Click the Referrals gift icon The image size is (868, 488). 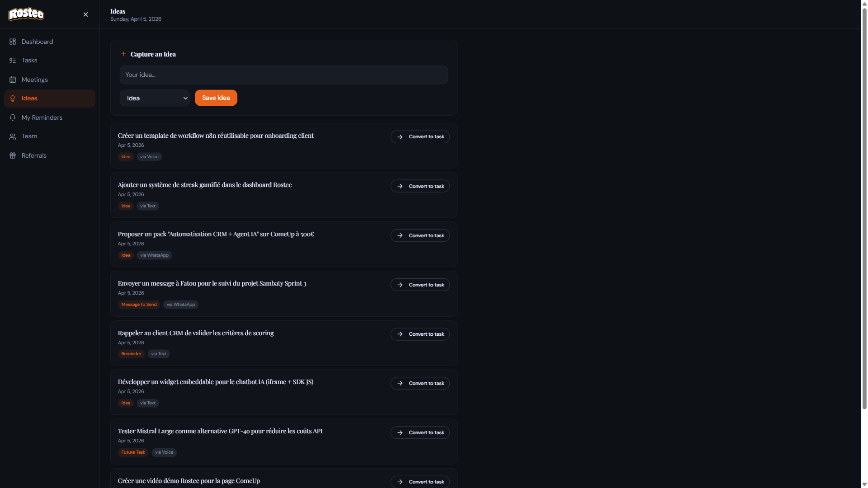point(13,155)
